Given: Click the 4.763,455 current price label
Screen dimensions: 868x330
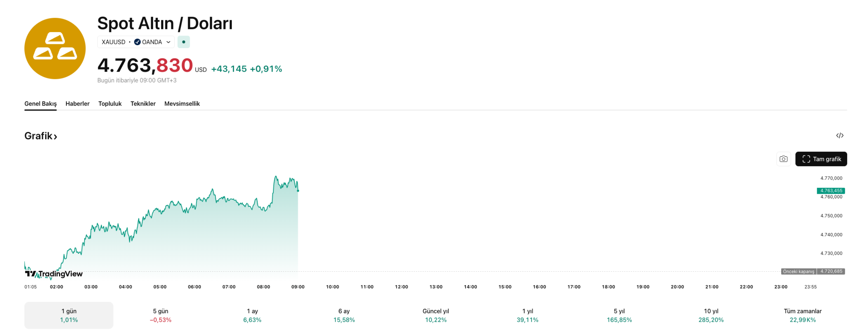Looking at the screenshot, I should click(831, 191).
